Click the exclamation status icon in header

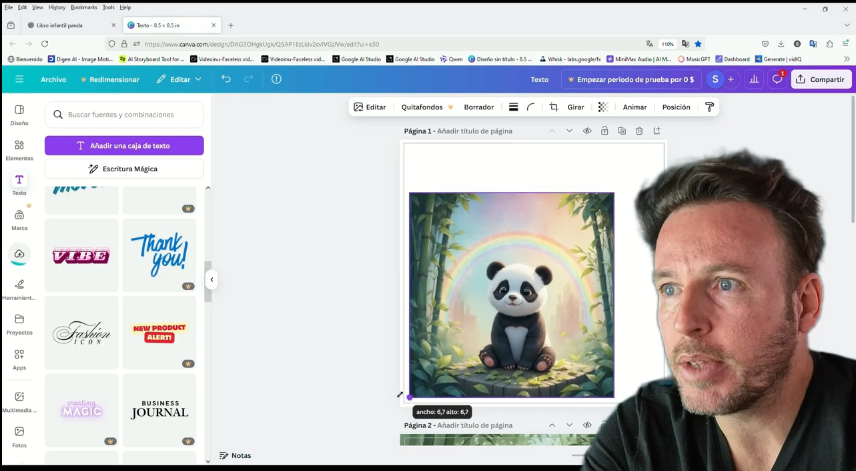pos(276,79)
